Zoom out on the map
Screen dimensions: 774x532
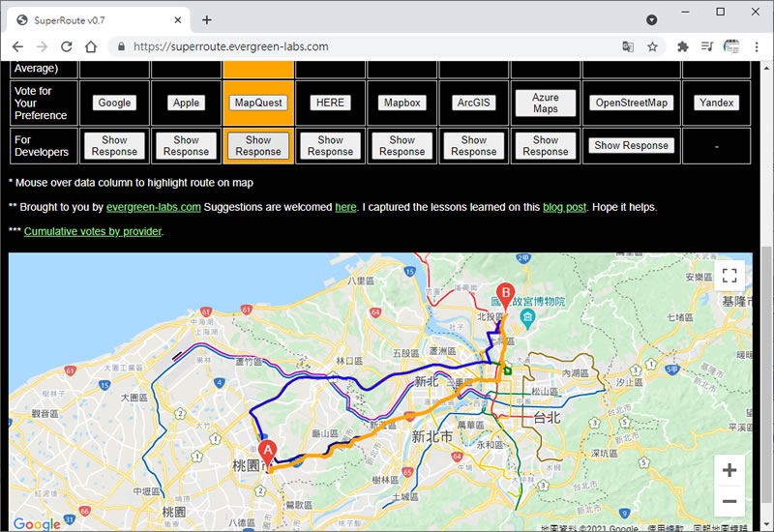(729, 501)
